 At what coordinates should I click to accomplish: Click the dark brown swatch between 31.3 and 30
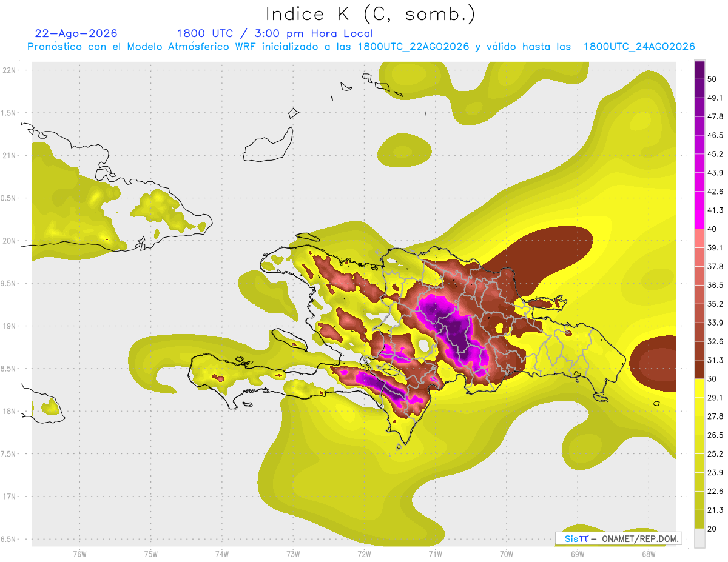tap(699, 369)
